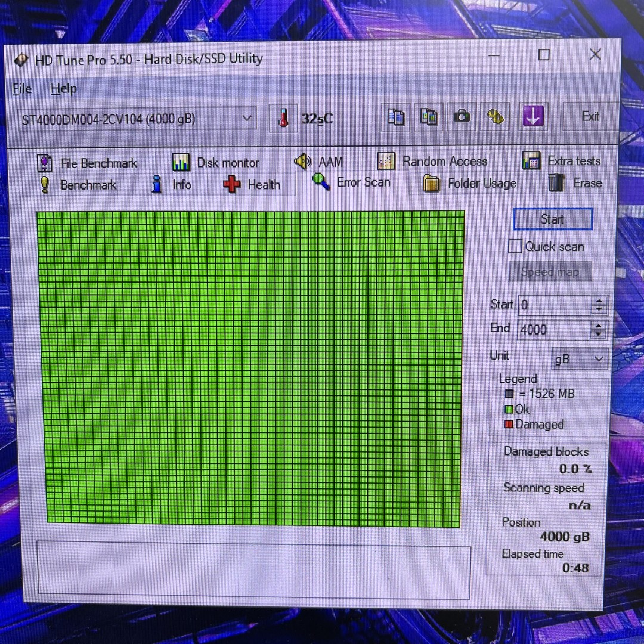This screenshot has width=644, height=644.
Task: Click the camera save screenshot icon
Action: tap(462, 117)
